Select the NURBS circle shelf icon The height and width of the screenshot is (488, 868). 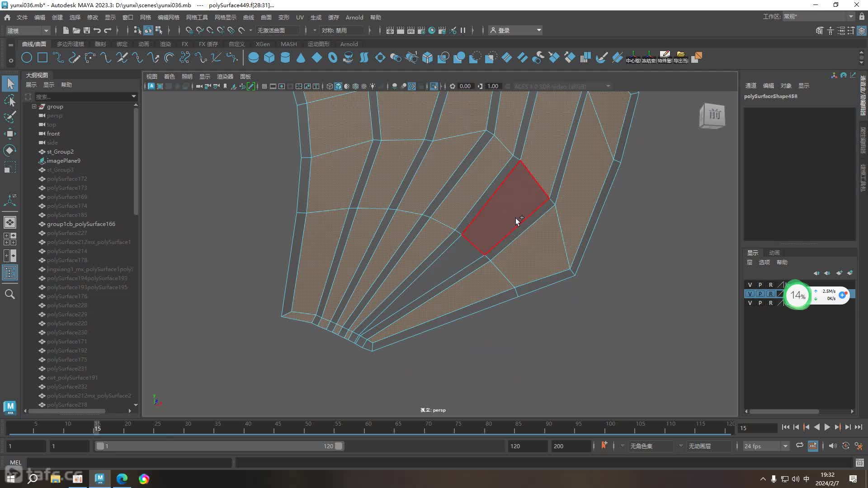27,58
